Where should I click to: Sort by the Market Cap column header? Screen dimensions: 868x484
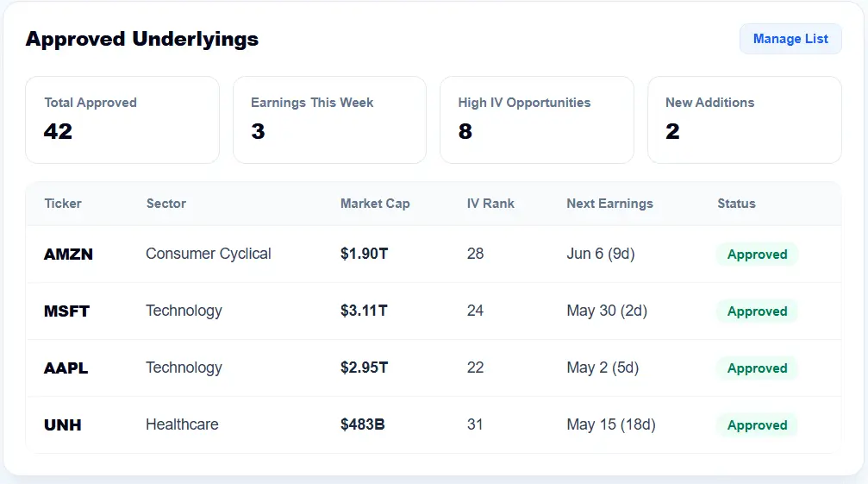click(x=375, y=204)
